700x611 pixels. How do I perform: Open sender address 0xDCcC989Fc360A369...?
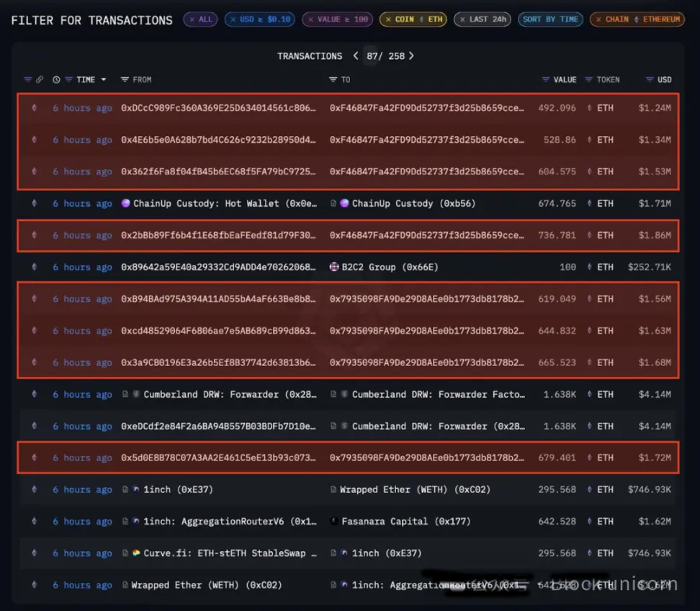pyautogui.click(x=218, y=108)
